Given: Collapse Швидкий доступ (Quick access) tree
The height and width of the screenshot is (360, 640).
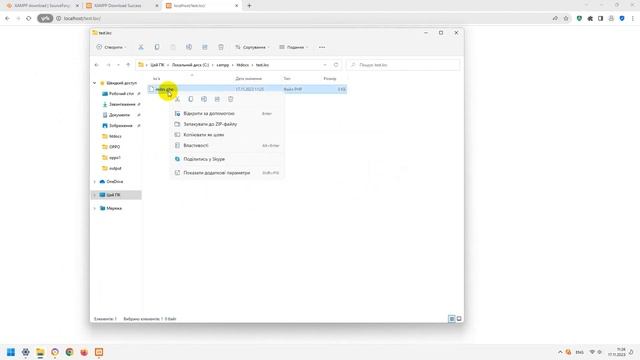Looking at the screenshot, I should pos(95,83).
